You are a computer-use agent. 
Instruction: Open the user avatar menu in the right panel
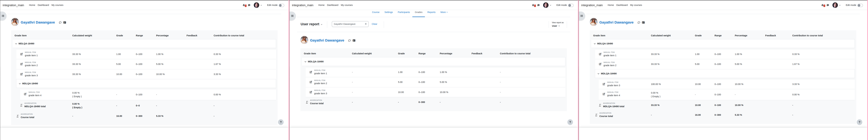(x=837, y=5)
